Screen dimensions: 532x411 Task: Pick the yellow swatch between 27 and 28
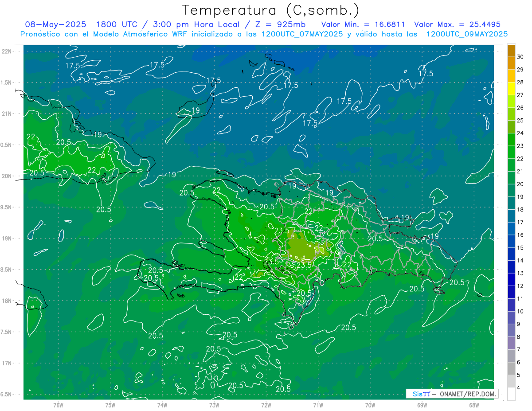point(511,89)
